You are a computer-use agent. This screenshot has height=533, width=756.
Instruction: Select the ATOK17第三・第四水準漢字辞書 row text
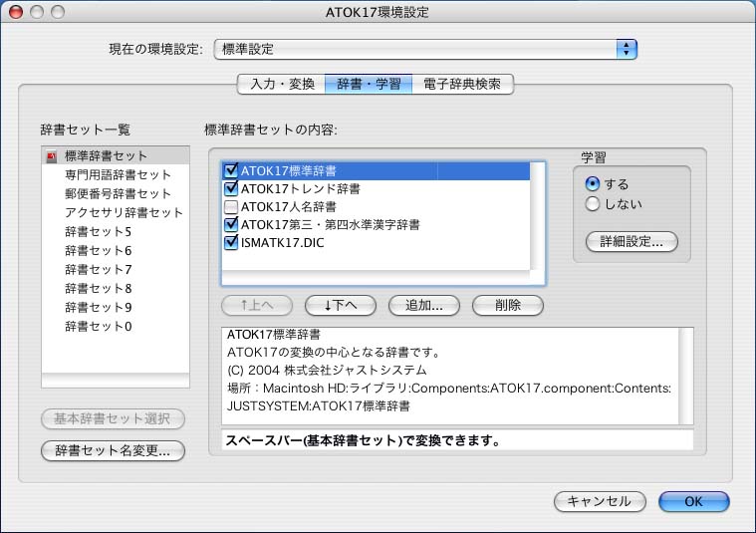[x=331, y=225]
